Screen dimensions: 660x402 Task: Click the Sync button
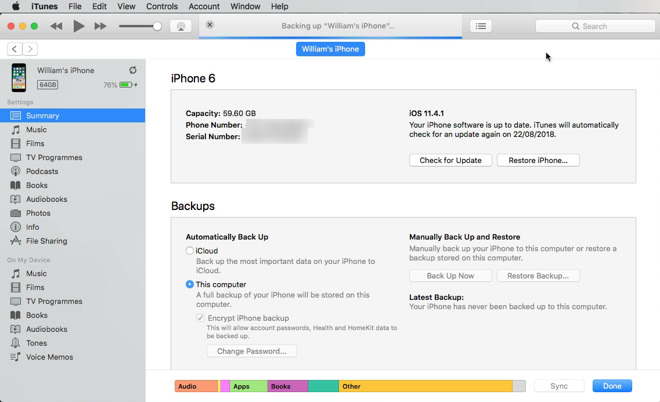(559, 386)
